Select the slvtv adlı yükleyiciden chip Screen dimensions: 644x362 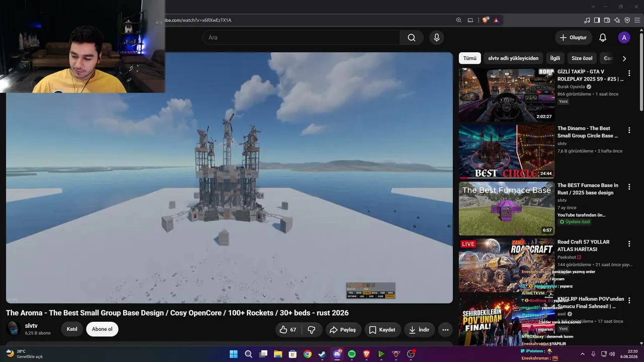point(513,58)
